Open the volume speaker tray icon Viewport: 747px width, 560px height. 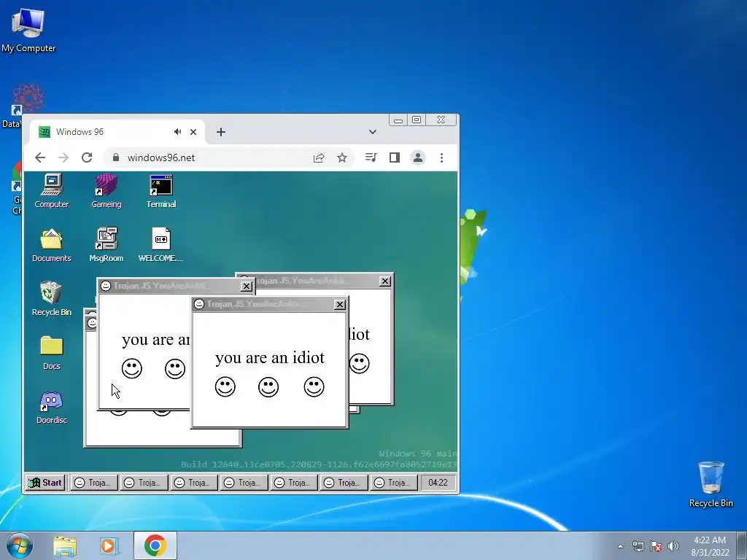tap(673, 546)
